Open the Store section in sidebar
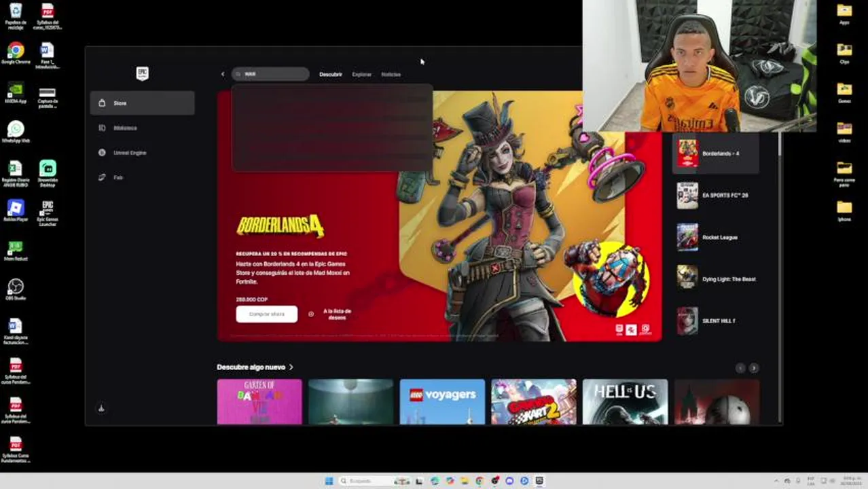Screen dimensions: 868x489 [142, 103]
